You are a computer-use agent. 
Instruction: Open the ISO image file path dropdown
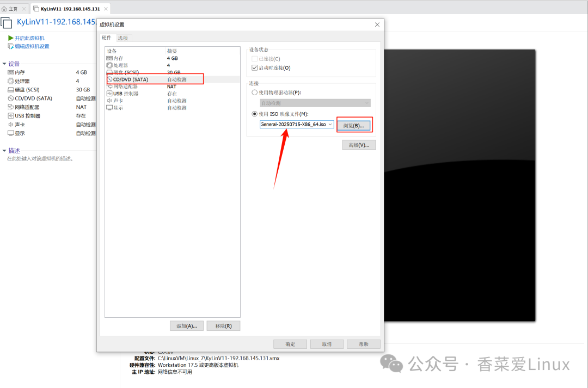(330, 125)
